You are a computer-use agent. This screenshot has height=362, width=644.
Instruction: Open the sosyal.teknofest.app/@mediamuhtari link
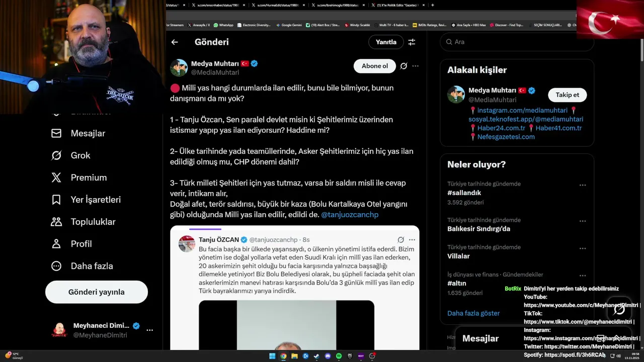526,119
